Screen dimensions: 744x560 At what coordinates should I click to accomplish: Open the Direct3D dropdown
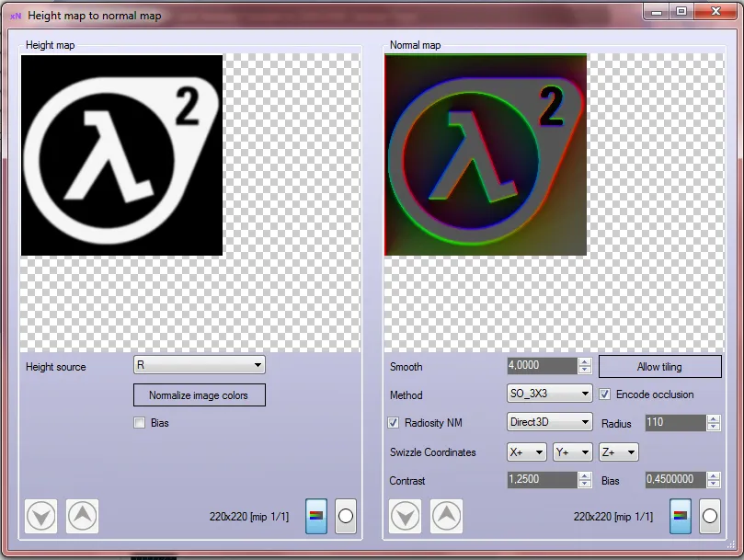pos(549,422)
